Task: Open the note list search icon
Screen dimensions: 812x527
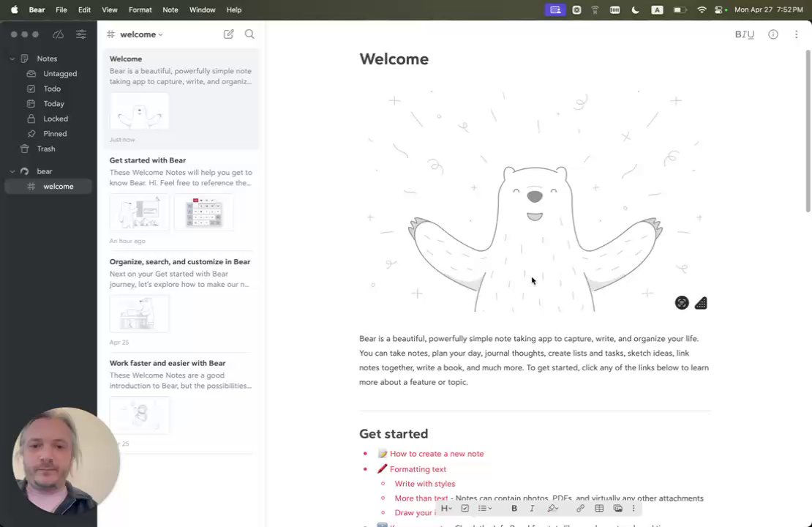Action: 249,34
